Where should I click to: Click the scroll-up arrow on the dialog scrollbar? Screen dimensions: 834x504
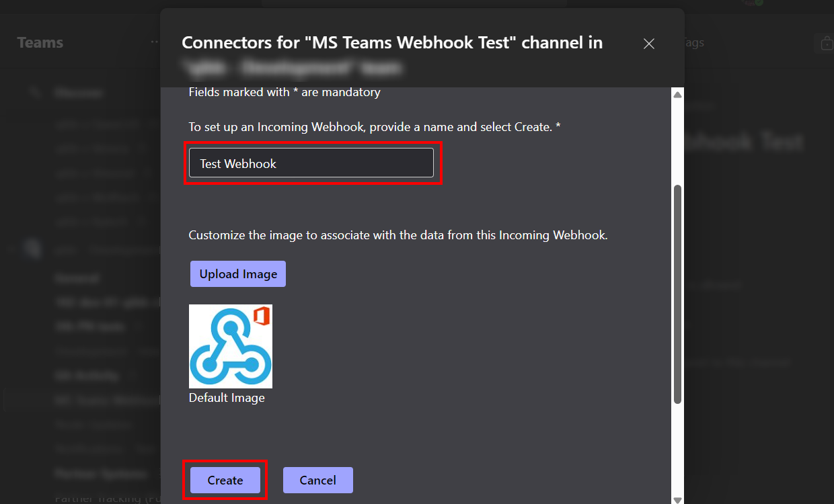tap(678, 94)
